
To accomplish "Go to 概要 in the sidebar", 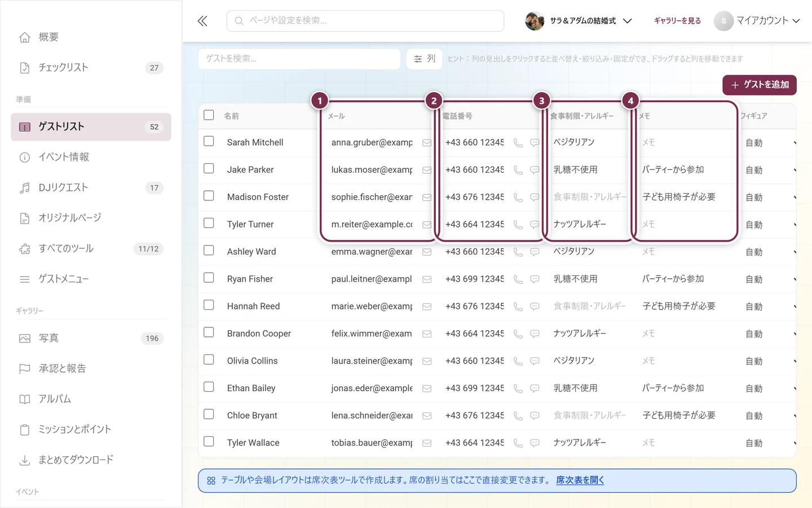I will [x=91, y=37].
